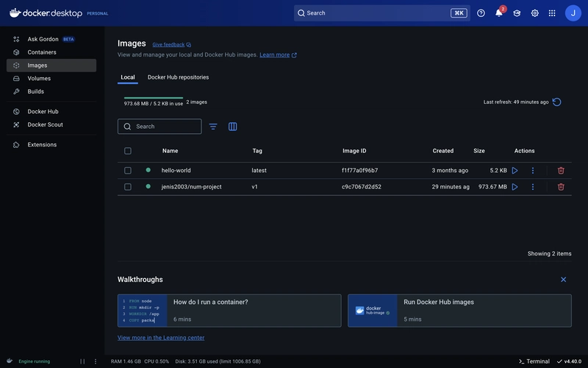
Task: Click green in-use dot for hello-world
Action: click(148, 170)
